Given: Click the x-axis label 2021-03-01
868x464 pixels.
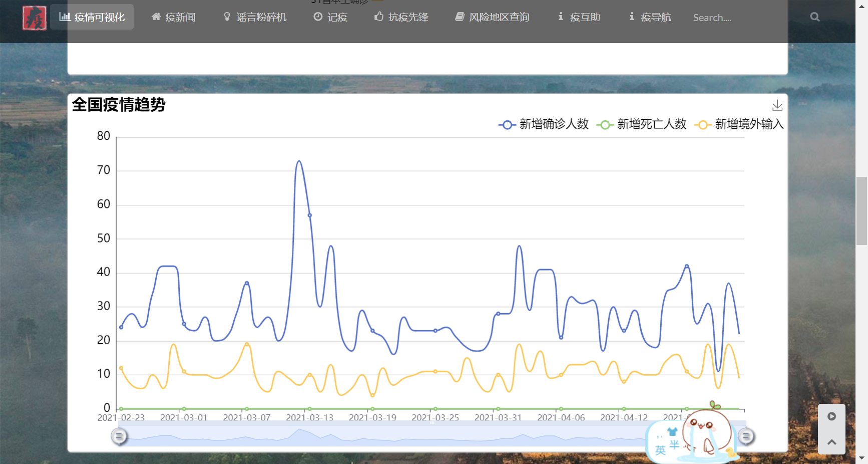Looking at the screenshot, I should click(184, 418).
